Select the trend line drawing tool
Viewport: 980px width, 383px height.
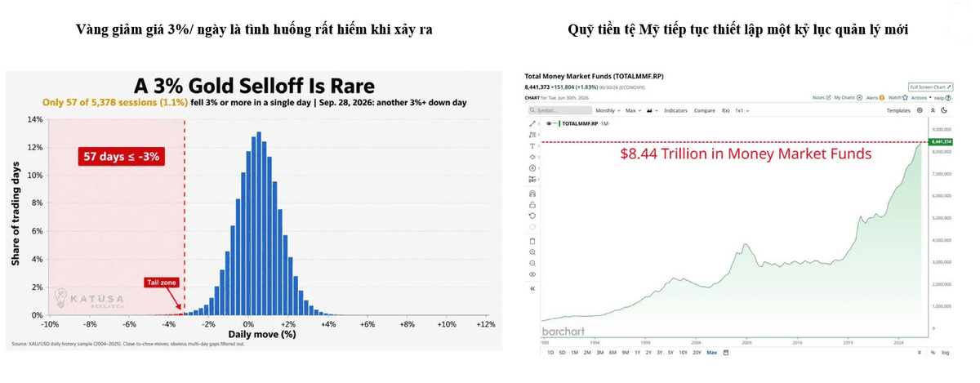[532, 123]
